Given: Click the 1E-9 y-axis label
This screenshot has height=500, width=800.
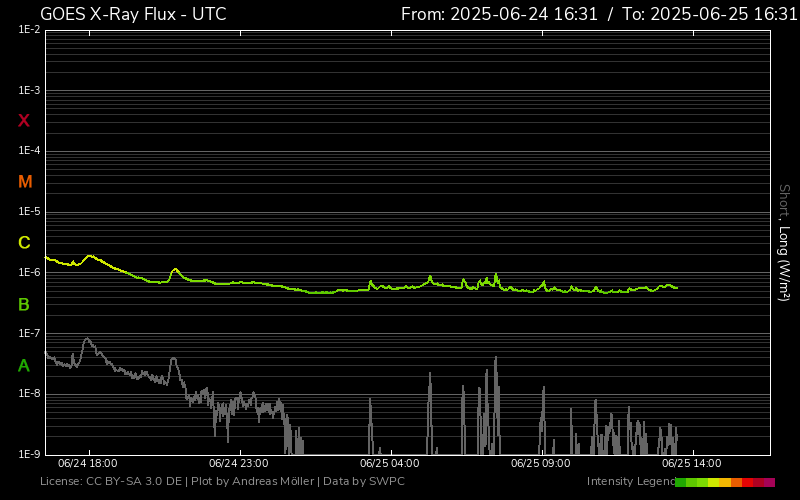Looking at the screenshot, I should [x=29, y=454].
